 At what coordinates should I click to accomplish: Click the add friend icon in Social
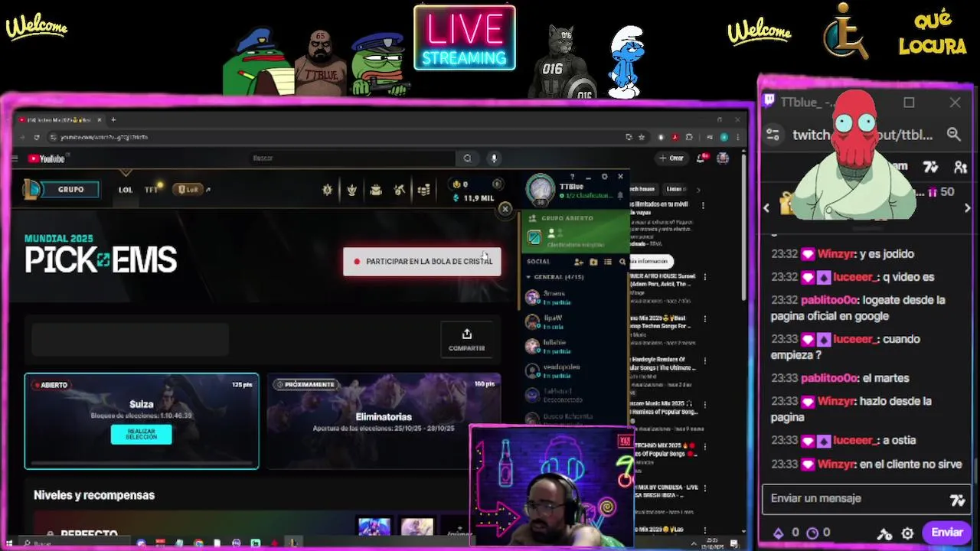[579, 262]
